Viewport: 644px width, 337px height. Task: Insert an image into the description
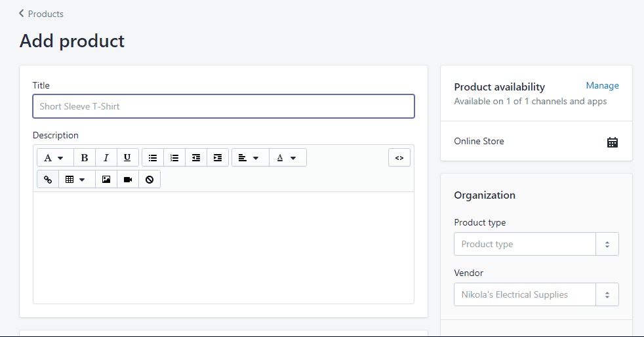coord(106,180)
